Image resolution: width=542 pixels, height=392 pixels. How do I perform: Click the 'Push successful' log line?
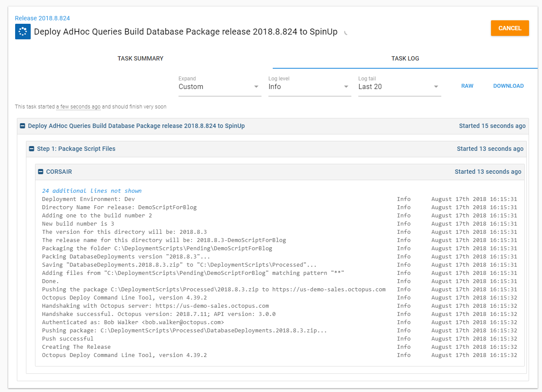coord(67,339)
